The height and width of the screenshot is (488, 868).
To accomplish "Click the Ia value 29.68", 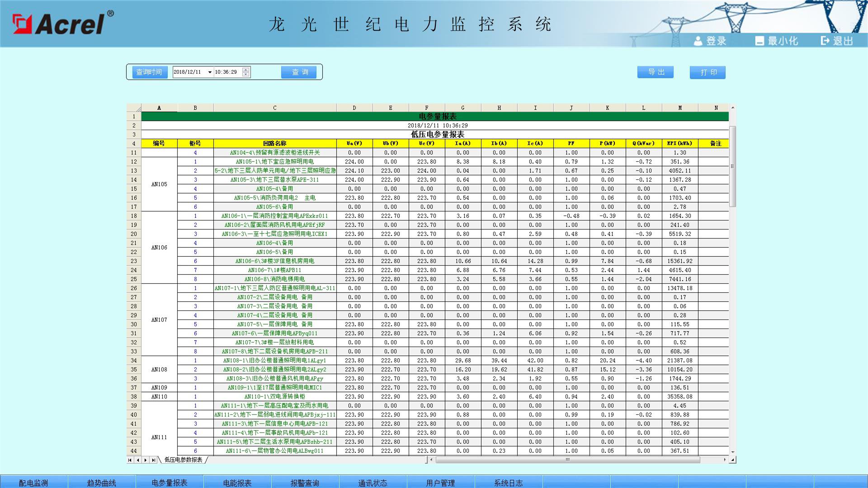I will click(x=463, y=361).
